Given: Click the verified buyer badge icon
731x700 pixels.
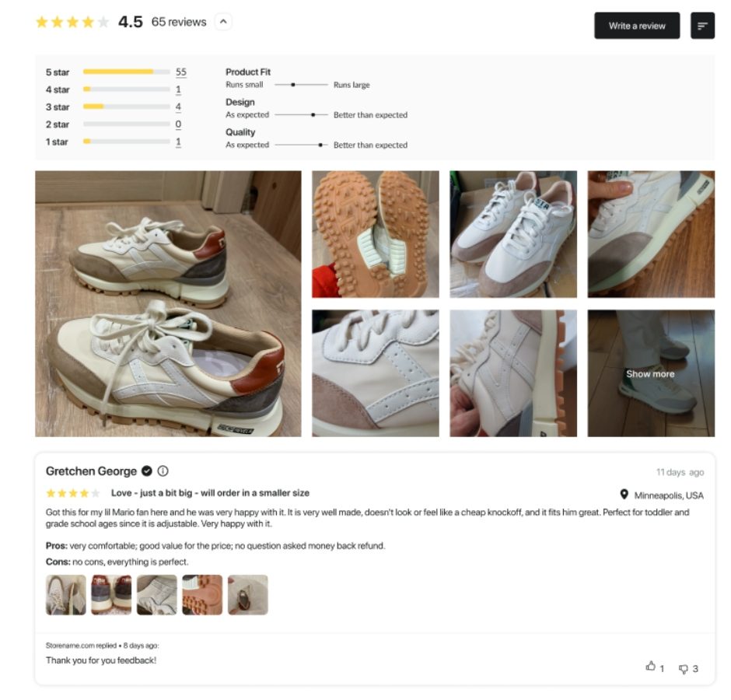Looking at the screenshot, I should click(147, 471).
